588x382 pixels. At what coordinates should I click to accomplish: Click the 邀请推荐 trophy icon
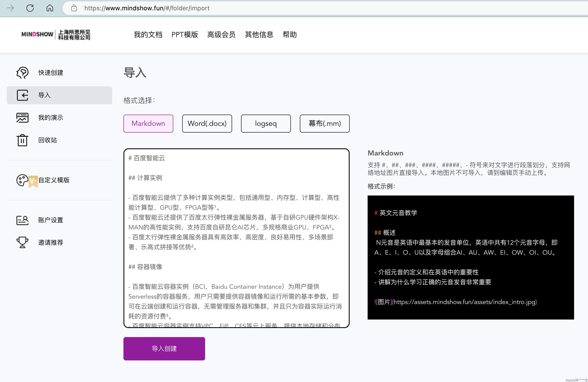(x=22, y=242)
